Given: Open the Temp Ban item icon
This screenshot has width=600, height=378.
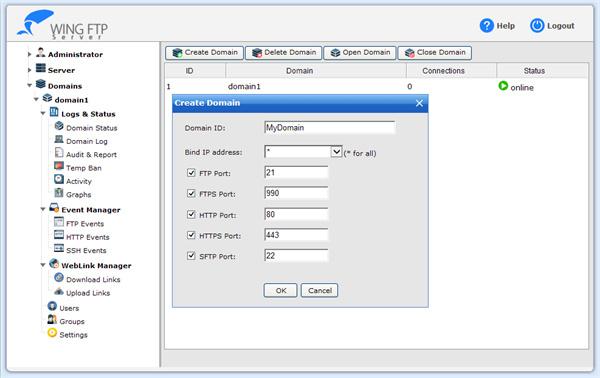Looking at the screenshot, I should 59,167.
